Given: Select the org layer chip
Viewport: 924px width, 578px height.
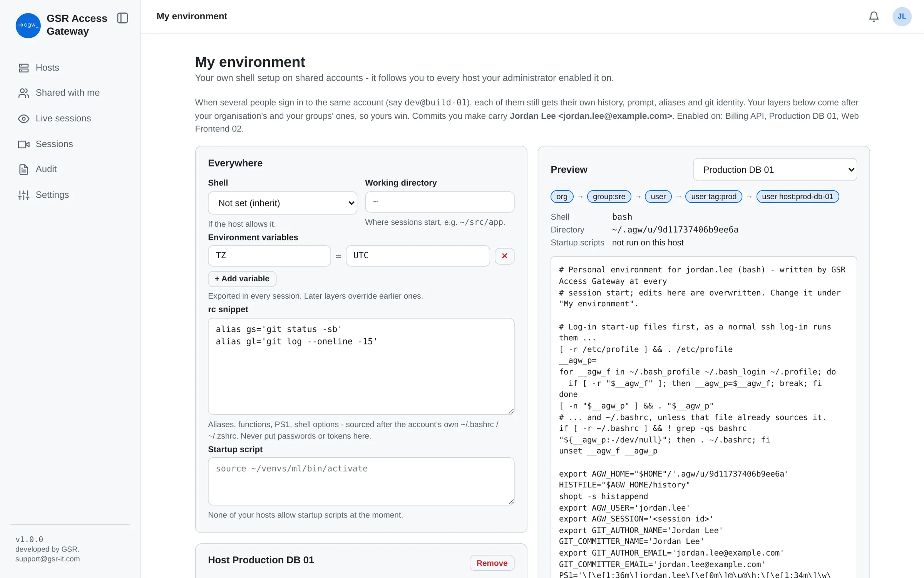Looking at the screenshot, I should [562, 197].
